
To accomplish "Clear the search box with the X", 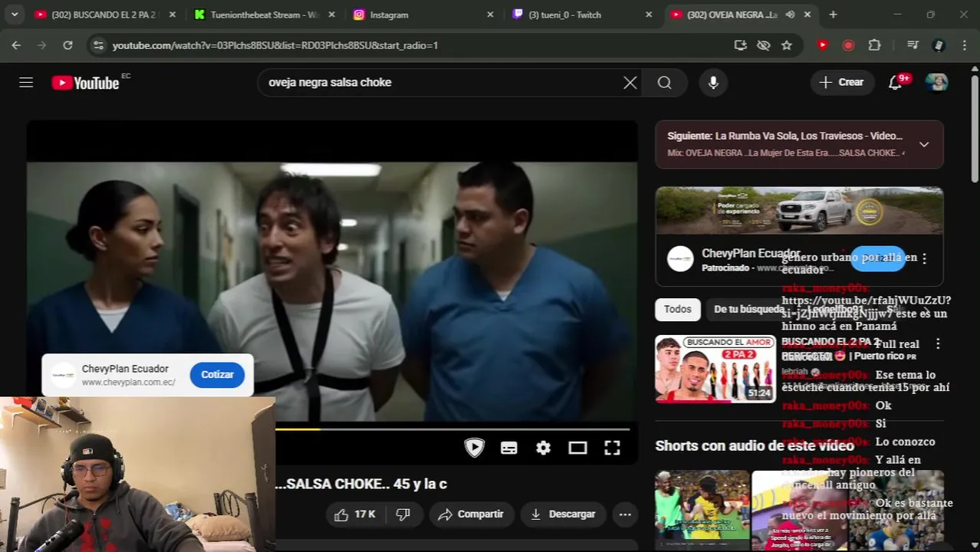I will point(630,83).
